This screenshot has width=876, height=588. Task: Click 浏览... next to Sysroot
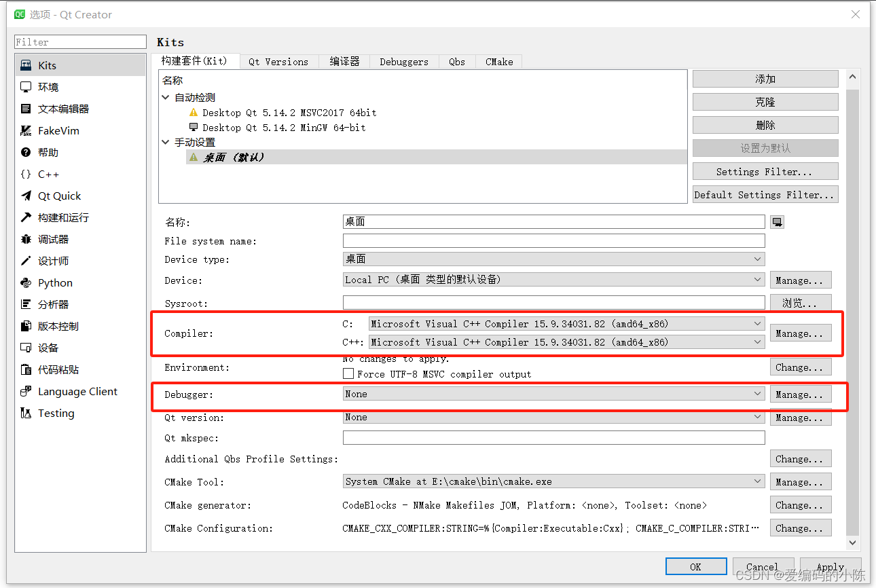[x=801, y=303]
